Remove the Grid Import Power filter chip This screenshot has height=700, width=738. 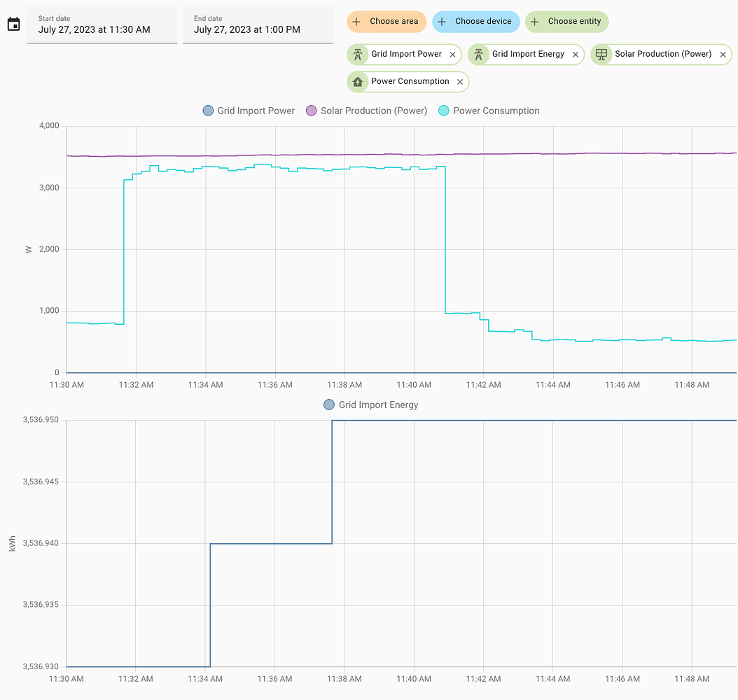coord(452,54)
